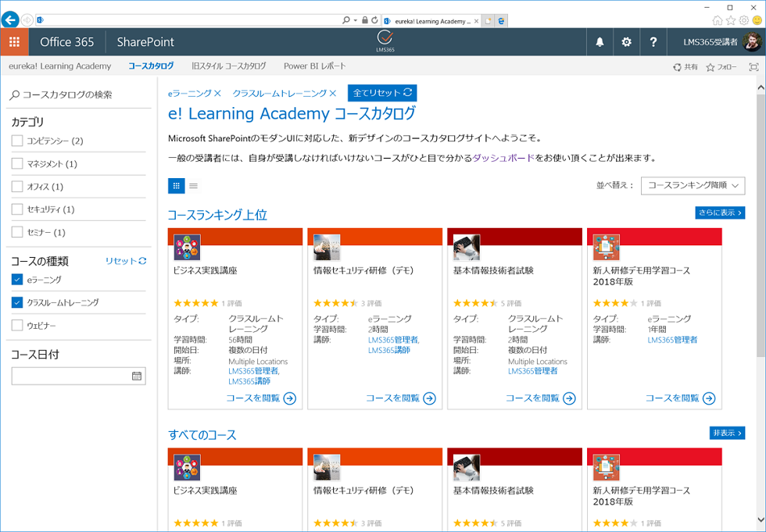Collapse all courses with 非表示
Screen dimensions: 766x532
726,433
